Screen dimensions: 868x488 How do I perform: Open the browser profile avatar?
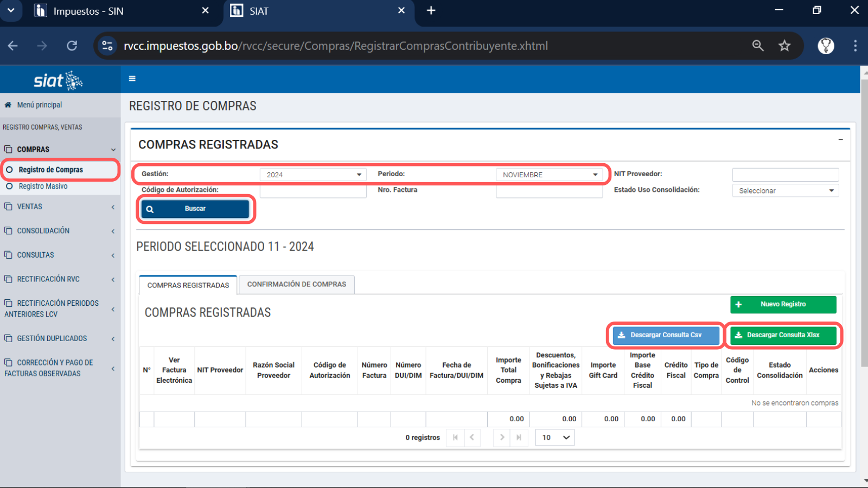point(826,46)
